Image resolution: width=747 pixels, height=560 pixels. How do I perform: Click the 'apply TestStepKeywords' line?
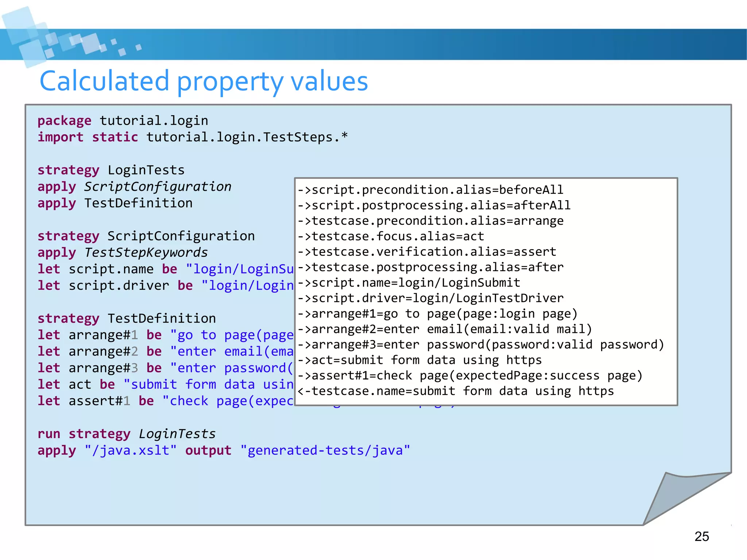point(123,252)
